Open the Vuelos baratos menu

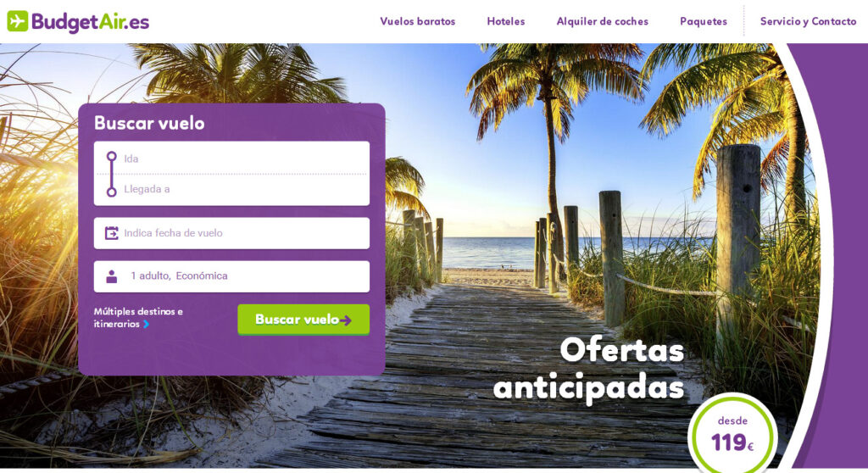click(x=417, y=21)
